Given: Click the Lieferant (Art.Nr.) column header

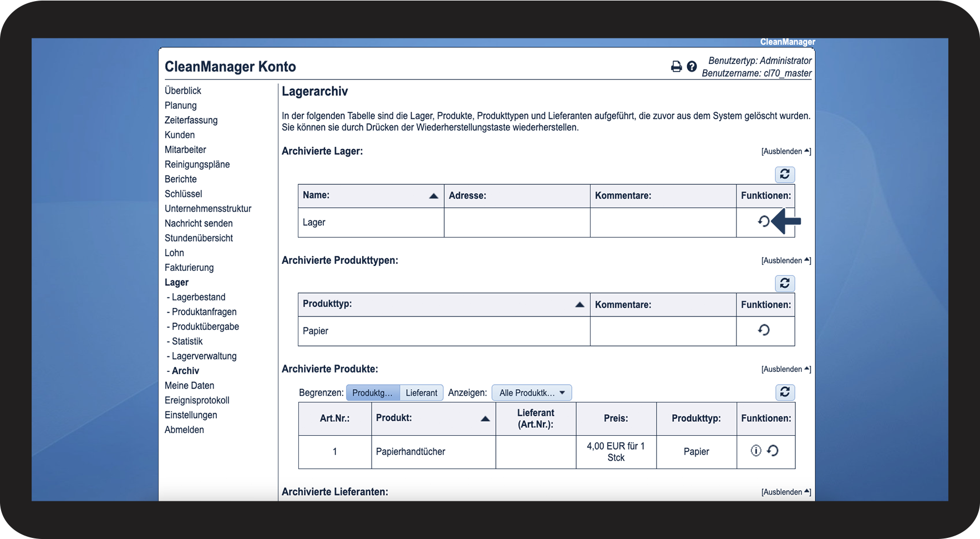Looking at the screenshot, I should 536,419.
